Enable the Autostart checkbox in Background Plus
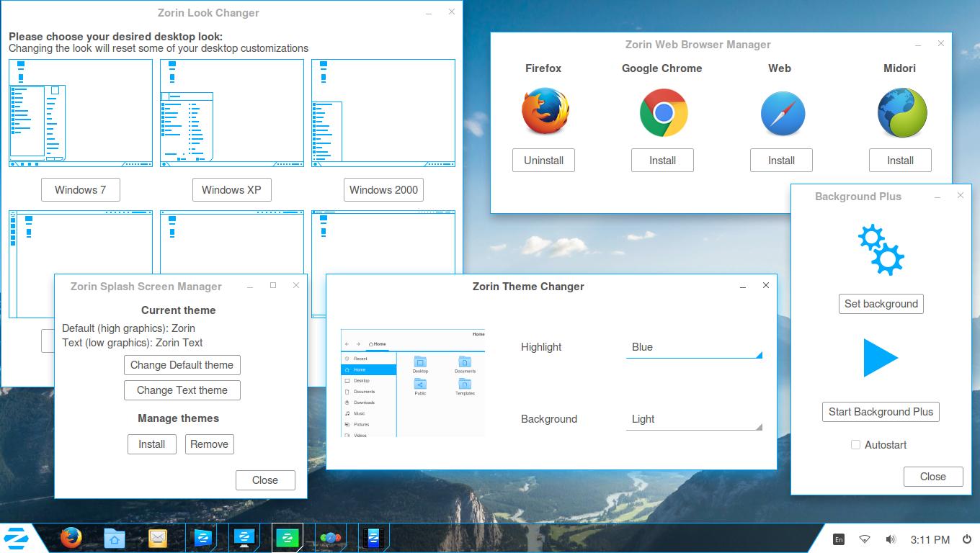Image resolution: width=980 pixels, height=553 pixels. tap(855, 445)
